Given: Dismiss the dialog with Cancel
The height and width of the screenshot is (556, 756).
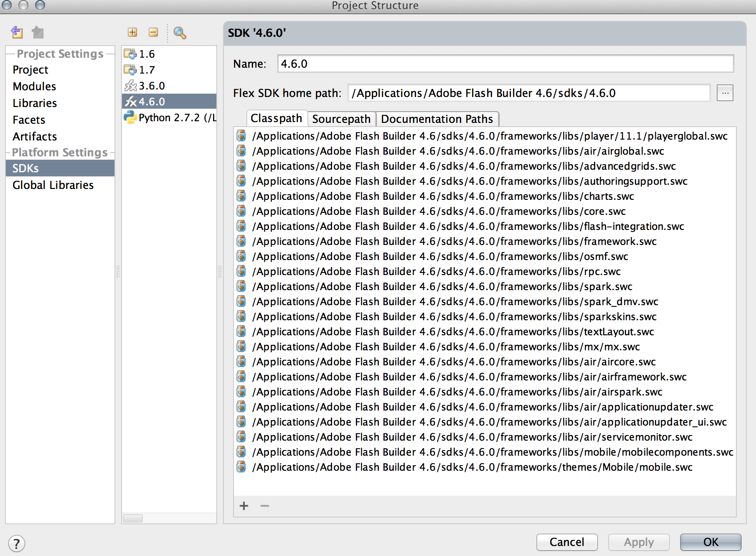Looking at the screenshot, I should (x=567, y=542).
